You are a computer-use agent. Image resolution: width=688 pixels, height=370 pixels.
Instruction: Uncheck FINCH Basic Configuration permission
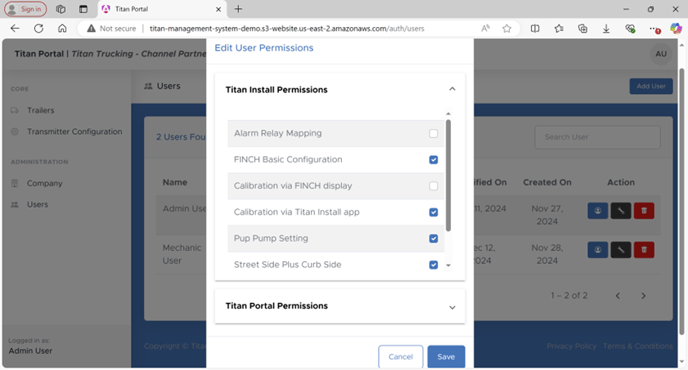(x=434, y=160)
